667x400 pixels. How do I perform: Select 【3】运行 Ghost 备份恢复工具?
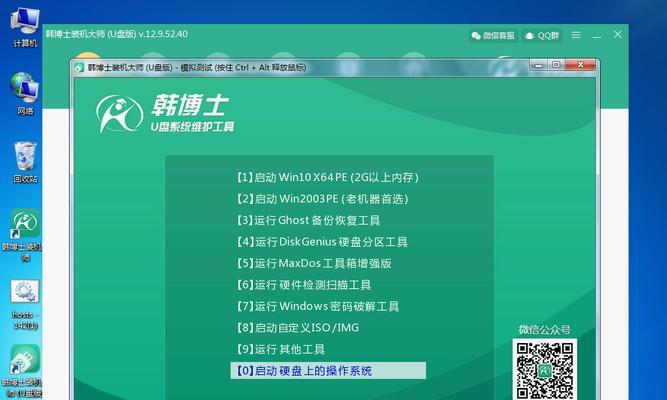[308, 220]
